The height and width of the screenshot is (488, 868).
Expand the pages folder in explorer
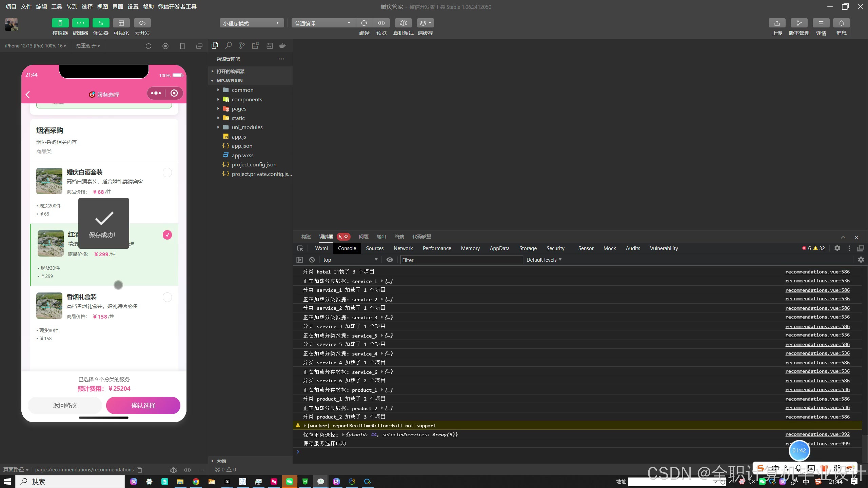tap(239, 109)
